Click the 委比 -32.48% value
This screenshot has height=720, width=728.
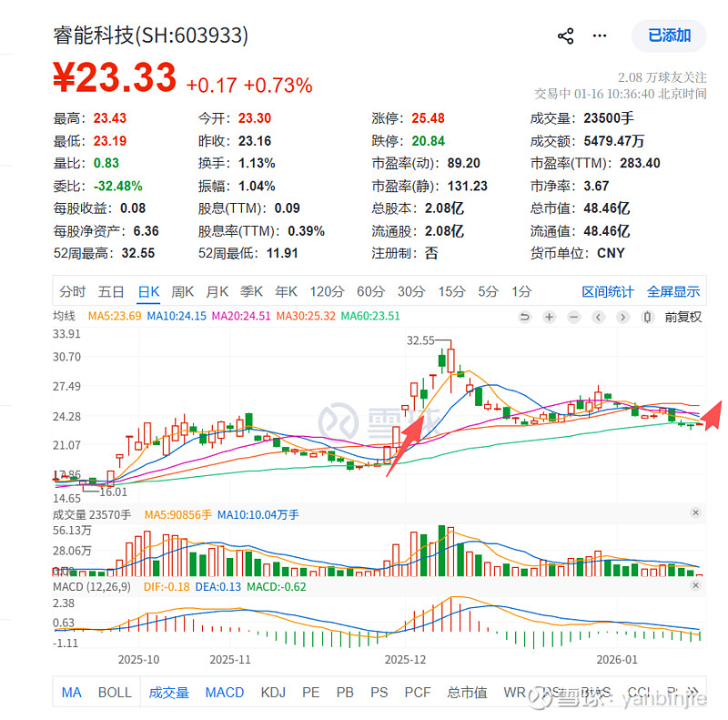click(118, 186)
